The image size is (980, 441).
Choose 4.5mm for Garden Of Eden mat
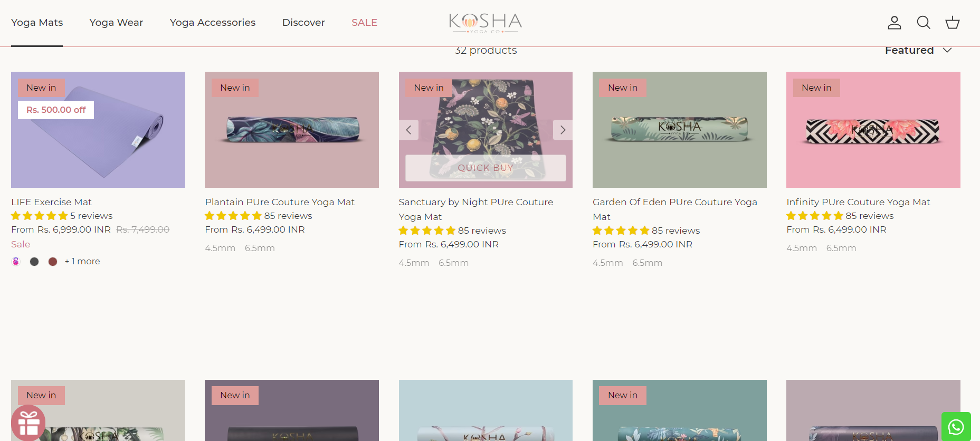[607, 263]
